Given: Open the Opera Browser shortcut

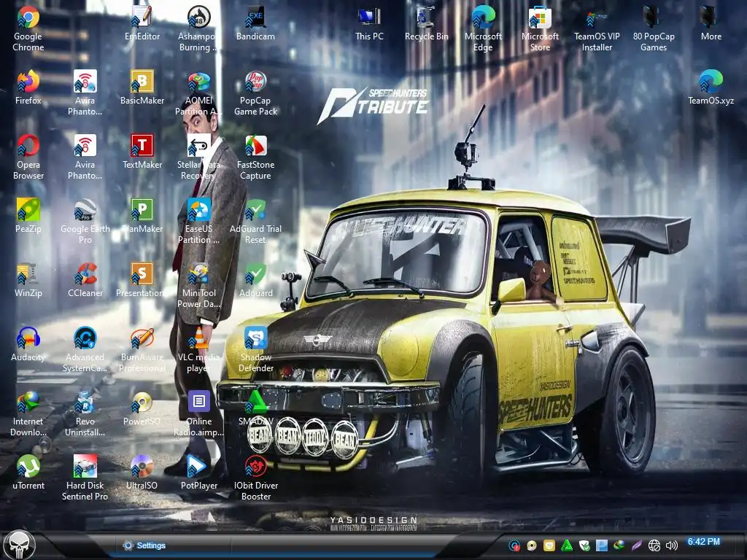Looking at the screenshot, I should (28, 157).
